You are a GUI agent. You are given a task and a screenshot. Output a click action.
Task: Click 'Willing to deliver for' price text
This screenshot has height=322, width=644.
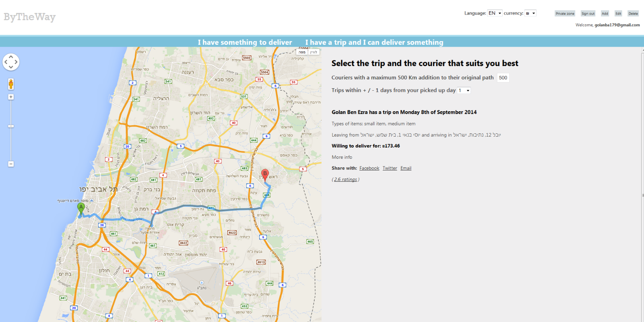click(x=366, y=146)
